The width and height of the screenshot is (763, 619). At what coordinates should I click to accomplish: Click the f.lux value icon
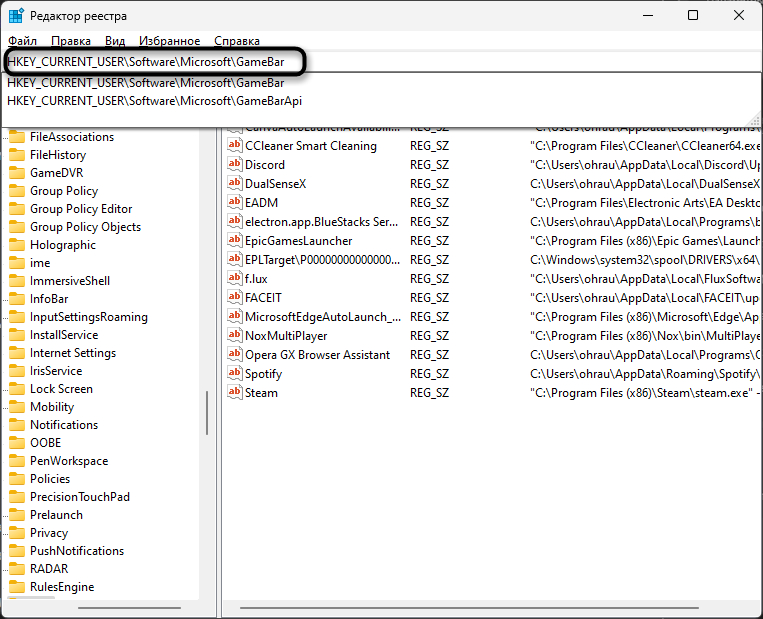235,278
